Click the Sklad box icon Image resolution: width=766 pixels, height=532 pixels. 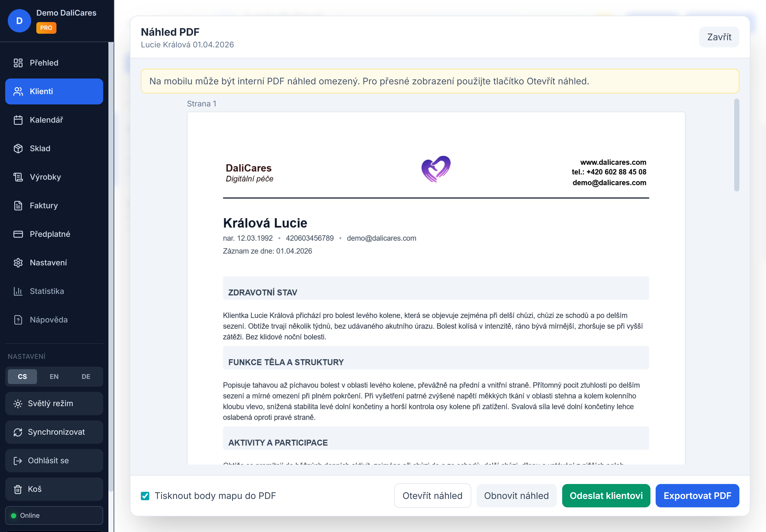[x=18, y=148]
